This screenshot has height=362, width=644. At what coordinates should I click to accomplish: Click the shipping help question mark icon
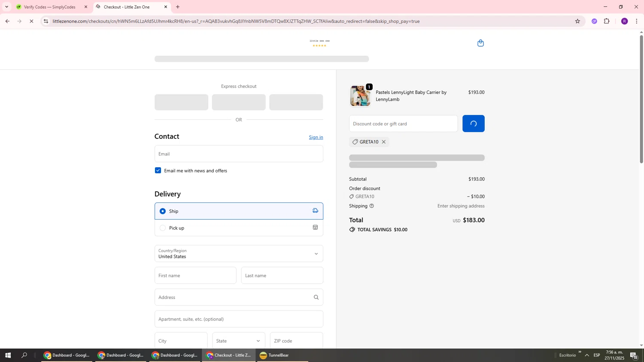[372, 206]
